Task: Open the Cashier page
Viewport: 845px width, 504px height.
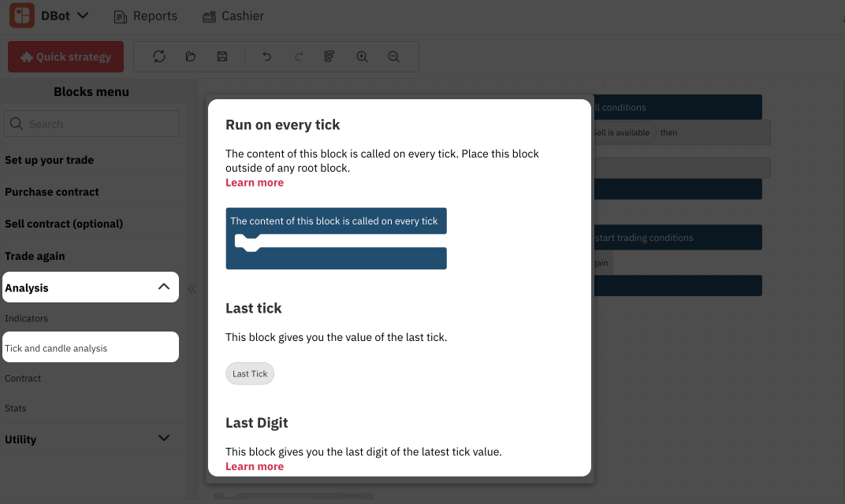Action: point(233,15)
